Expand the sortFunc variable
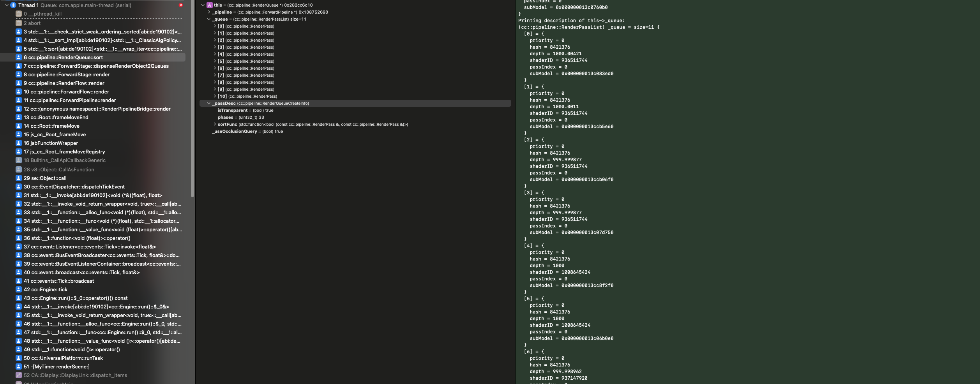This screenshot has height=384, width=980. 215,124
